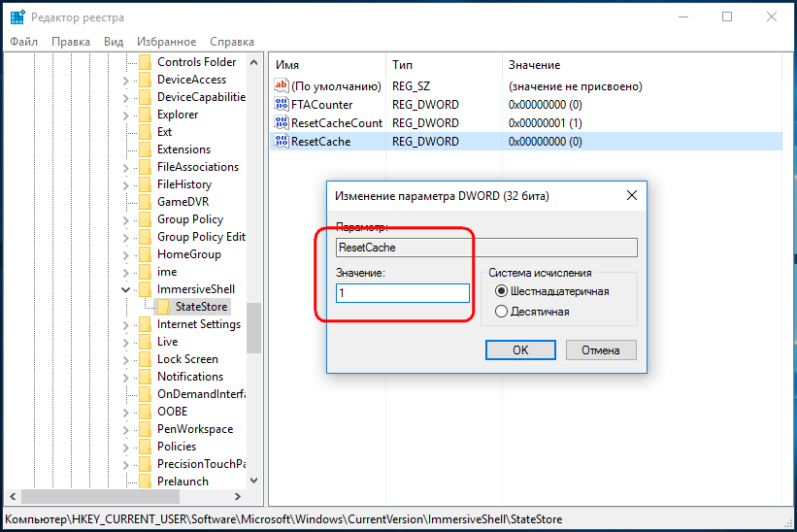
Task: Open the Файл menu
Action: [x=24, y=42]
